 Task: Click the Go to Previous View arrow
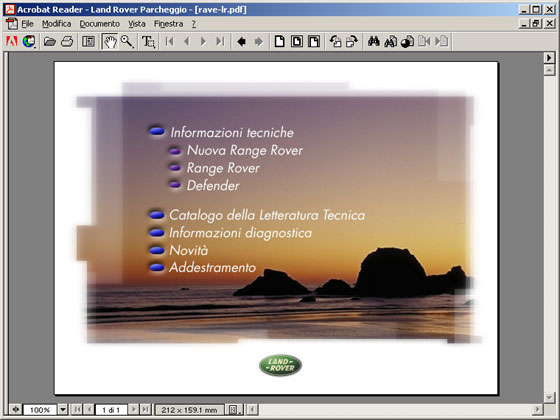pyautogui.click(x=241, y=41)
